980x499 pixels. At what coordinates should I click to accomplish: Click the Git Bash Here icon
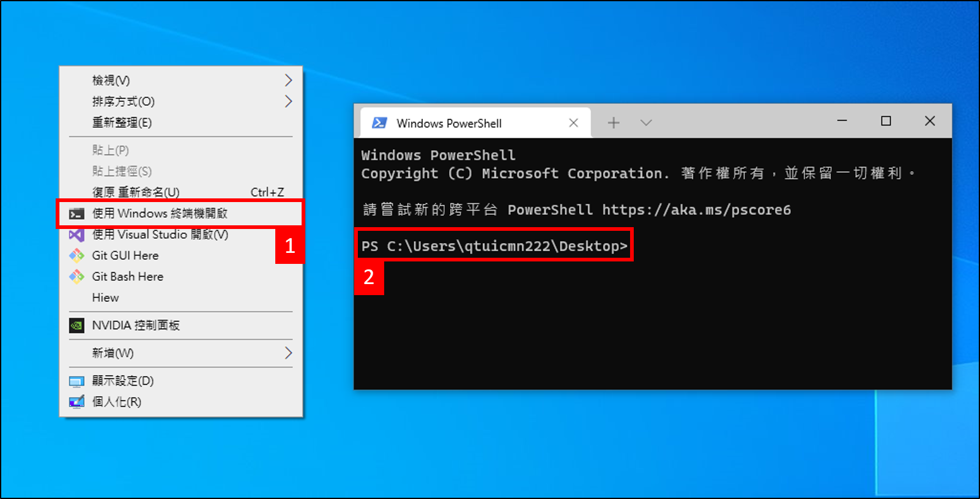click(x=76, y=277)
